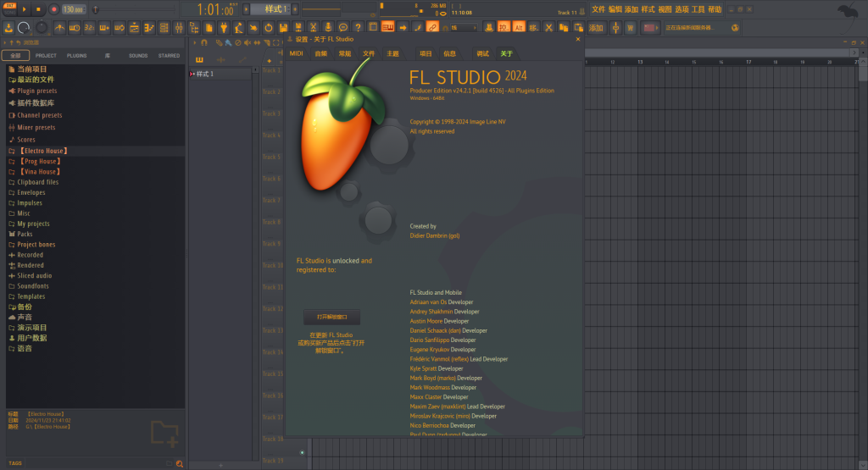Click the 添加 toolbar button
868x470 pixels.
click(x=596, y=28)
